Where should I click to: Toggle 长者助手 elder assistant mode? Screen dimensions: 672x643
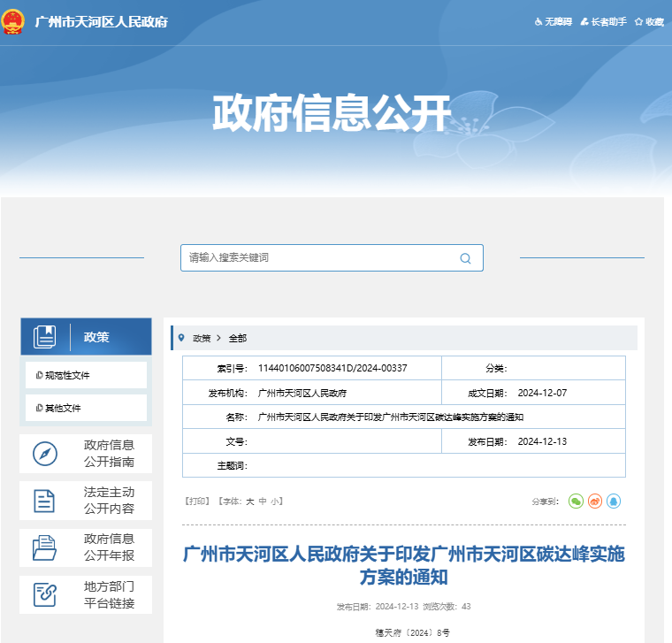(604, 21)
